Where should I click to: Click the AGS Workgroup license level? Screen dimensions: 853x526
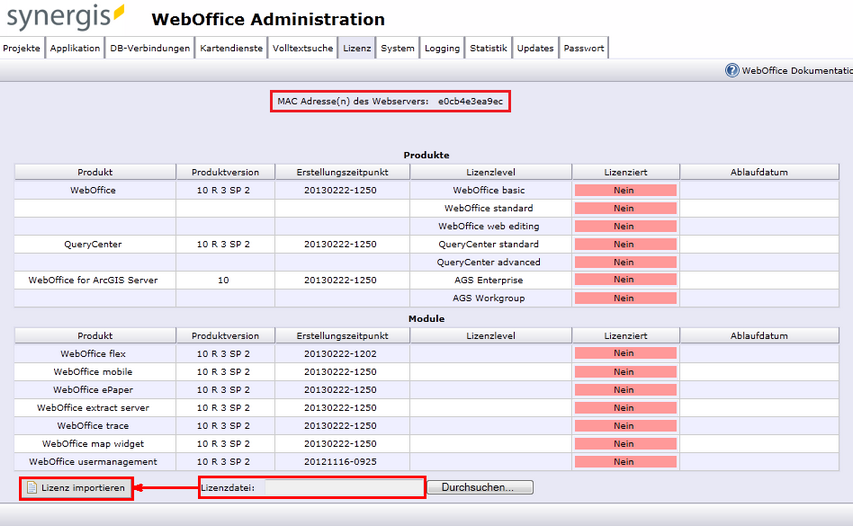(489, 298)
